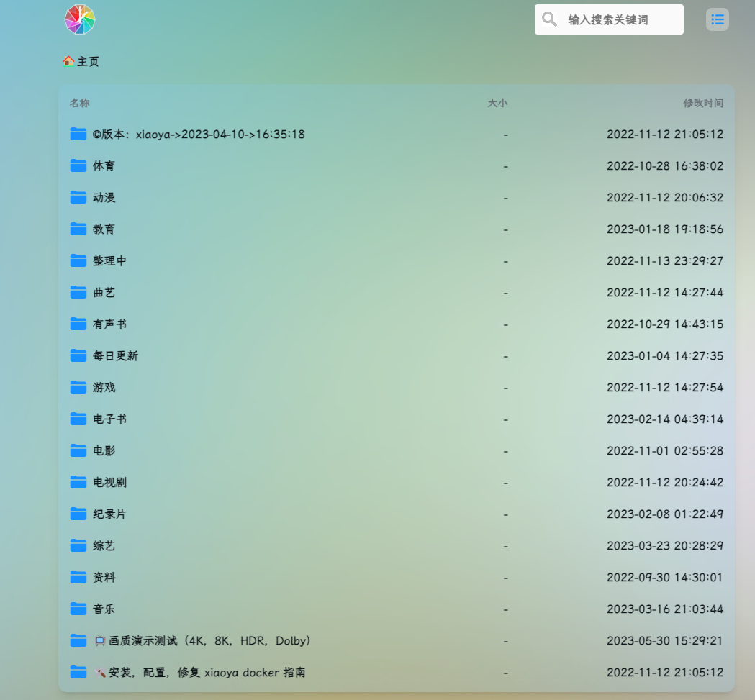Open the 资料 folder name
755x700 pixels.
[x=104, y=578]
